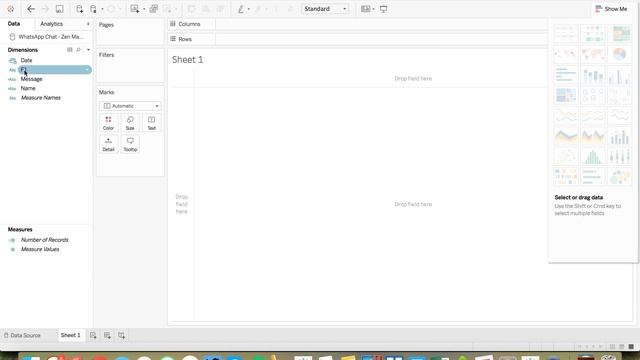The image size is (640, 360).
Task: Choose the heat map chart in Show Me
Action: click(593, 33)
